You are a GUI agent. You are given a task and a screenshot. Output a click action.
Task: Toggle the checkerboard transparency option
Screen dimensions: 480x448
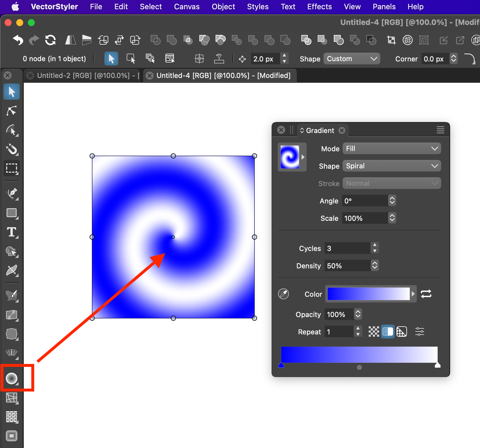374,332
